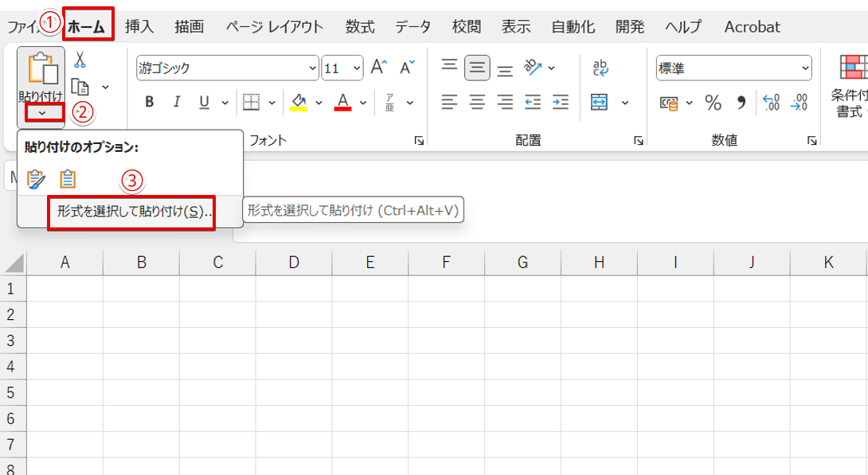Click the Comma Style icon

[x=742, y=103]
